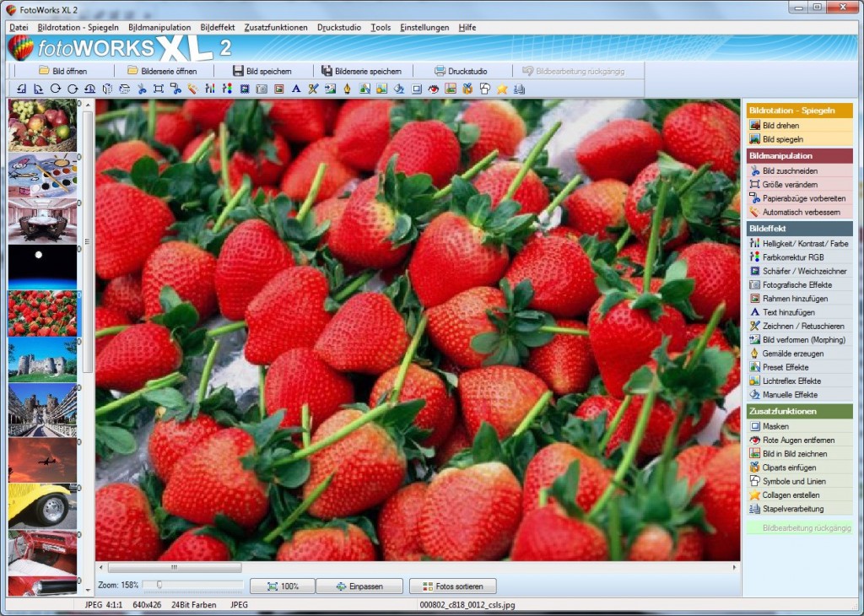Viewport: 864px width, 616px height.
Task: Activate the Rote Augen entfernen tool
Action: [x=793, y=440]
